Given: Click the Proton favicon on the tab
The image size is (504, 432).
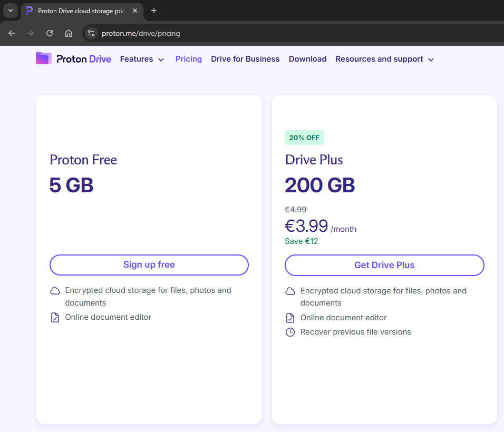Looking at the screenshot, I should coord(29,11).
